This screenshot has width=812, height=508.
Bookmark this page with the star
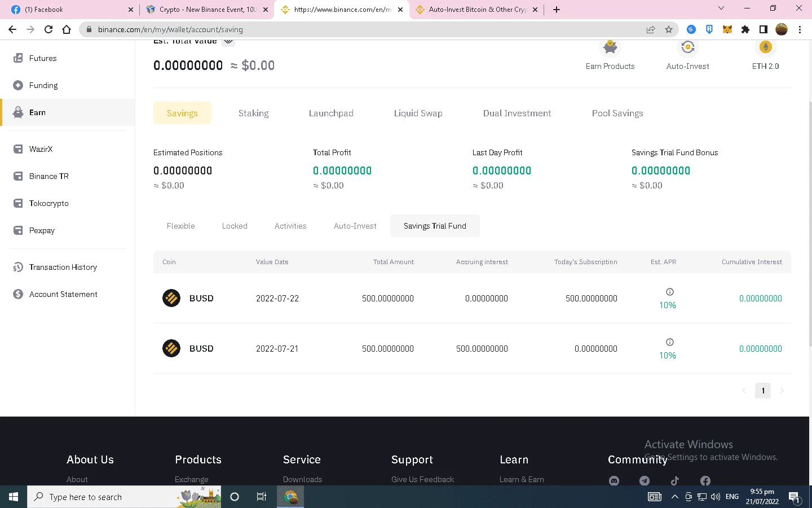[x=669, y=29]
